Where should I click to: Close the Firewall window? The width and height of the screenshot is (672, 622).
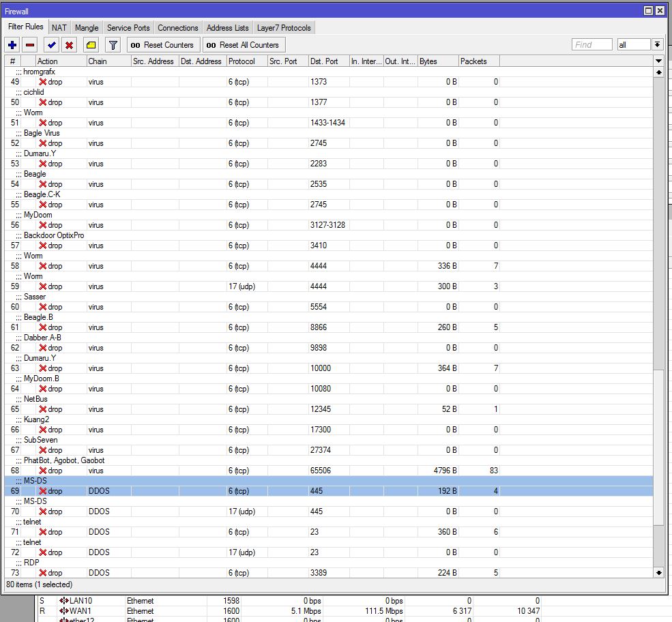click(x=660, y=11)
